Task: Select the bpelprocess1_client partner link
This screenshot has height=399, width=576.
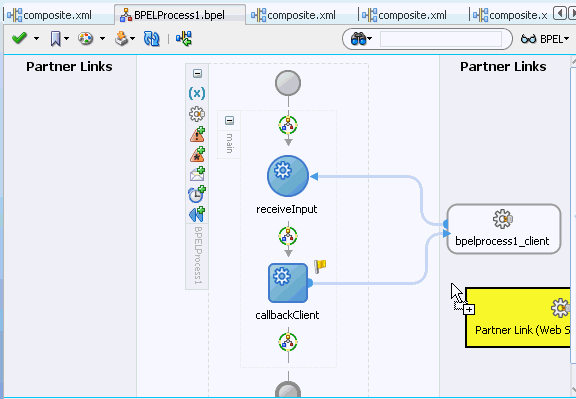Action: coord(504,229)
